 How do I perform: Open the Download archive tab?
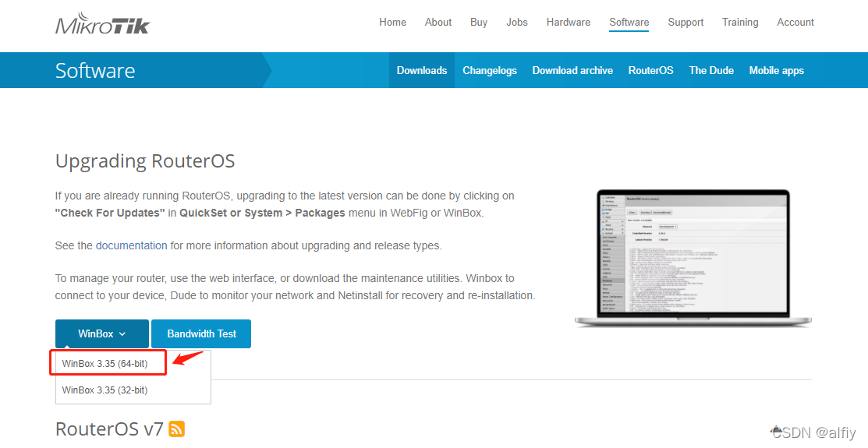[x=572, y=70]
